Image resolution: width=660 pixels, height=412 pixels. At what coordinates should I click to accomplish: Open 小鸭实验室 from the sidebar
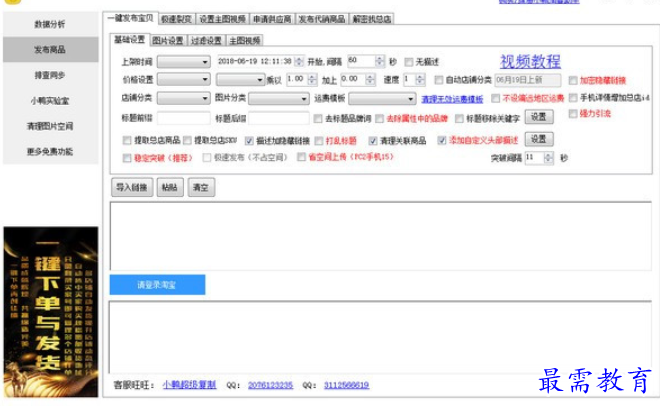tap(50, 101)
